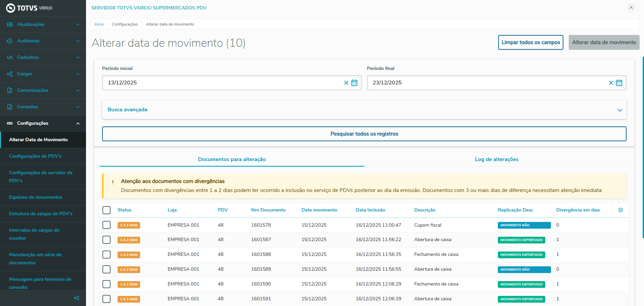644x306 pixels.
Task: Collapse the Configurações menu section
Action: tap(78, 123)
